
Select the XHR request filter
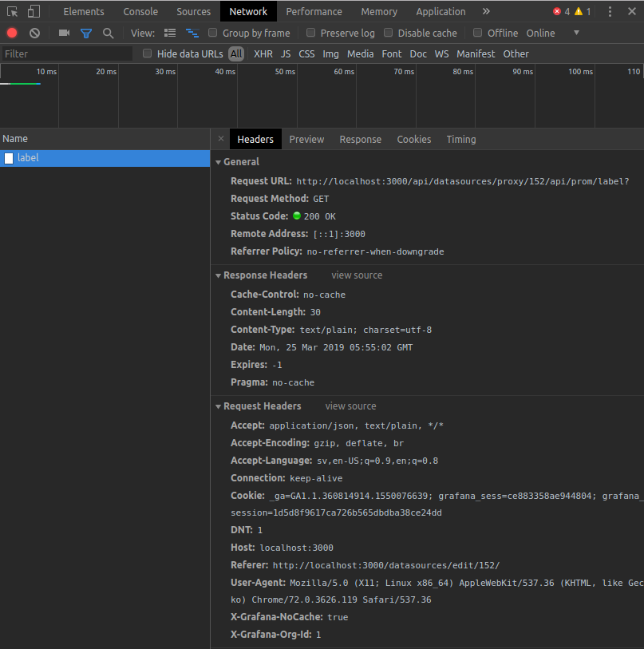click(263, 53)
